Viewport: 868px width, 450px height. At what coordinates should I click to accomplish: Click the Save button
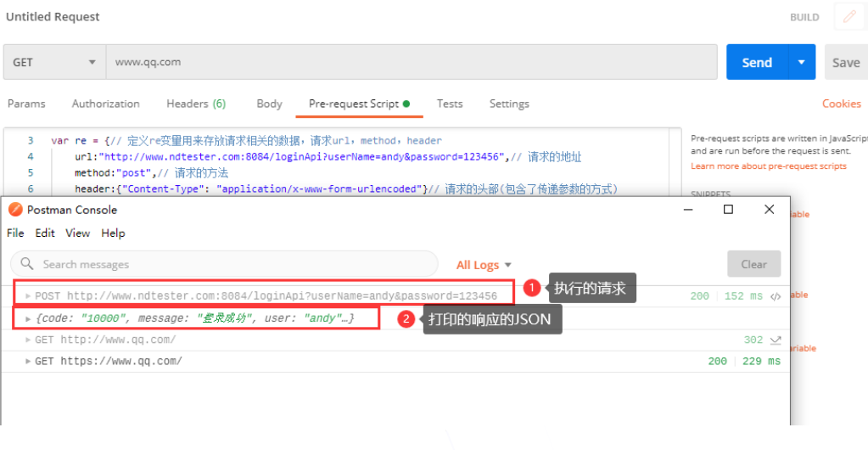pos(846,62)
